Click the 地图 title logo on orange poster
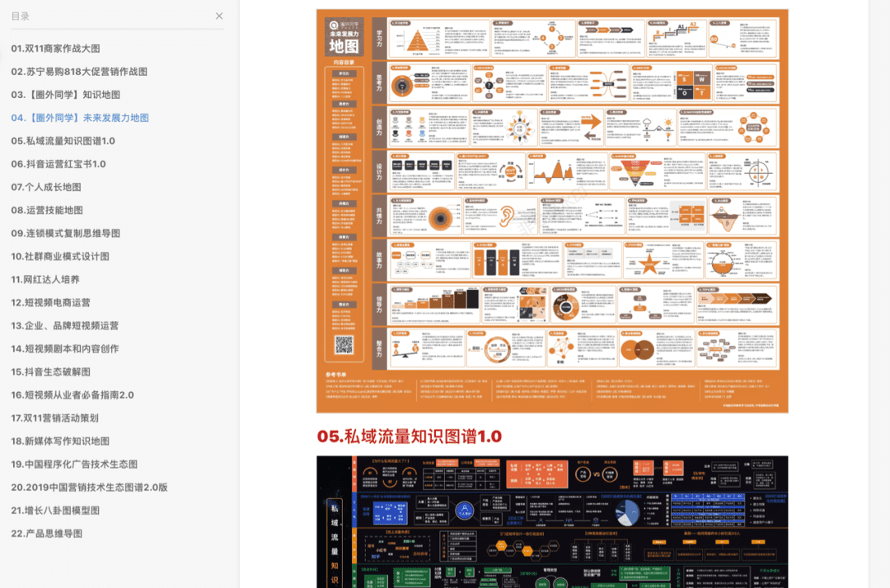 point(344,45)
